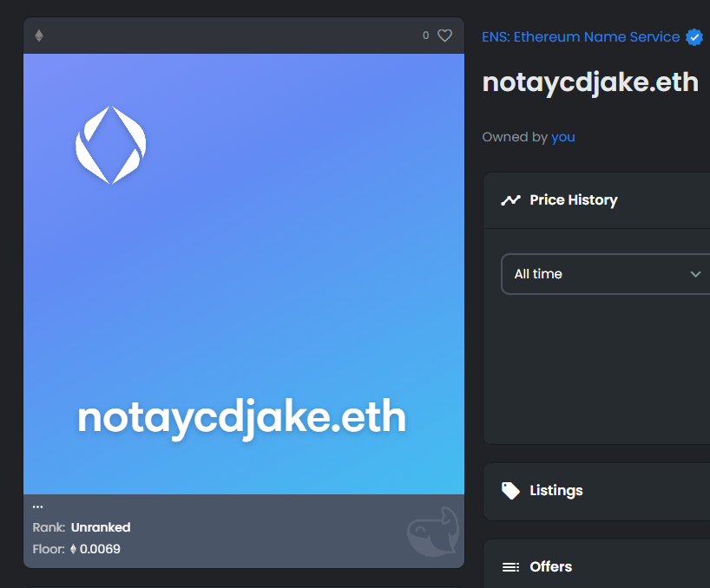Screen dimensions: 710x588
Task: Click the Price History chart icon
Action: point(510,200)
